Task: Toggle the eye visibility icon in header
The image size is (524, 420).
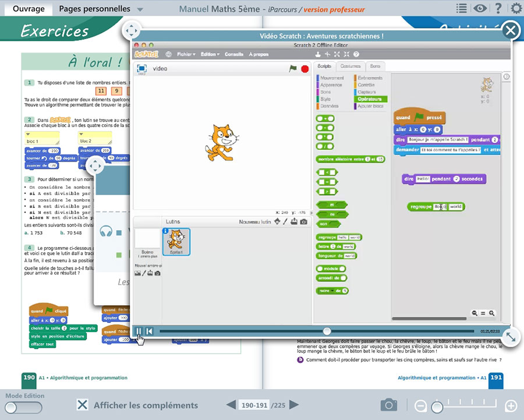Action: [x=480, y=8]
